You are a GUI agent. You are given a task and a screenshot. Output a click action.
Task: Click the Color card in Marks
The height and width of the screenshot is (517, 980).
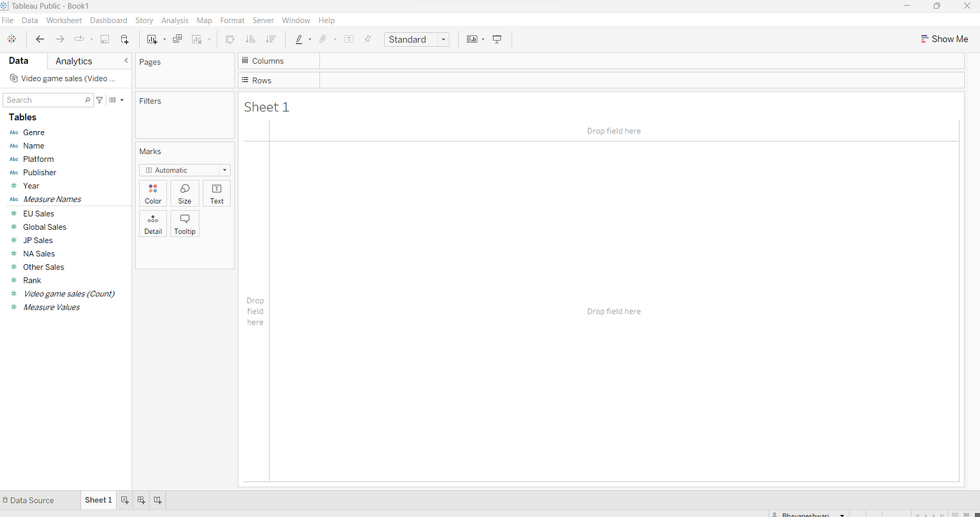pyautogui.click(x=153, y=193)
